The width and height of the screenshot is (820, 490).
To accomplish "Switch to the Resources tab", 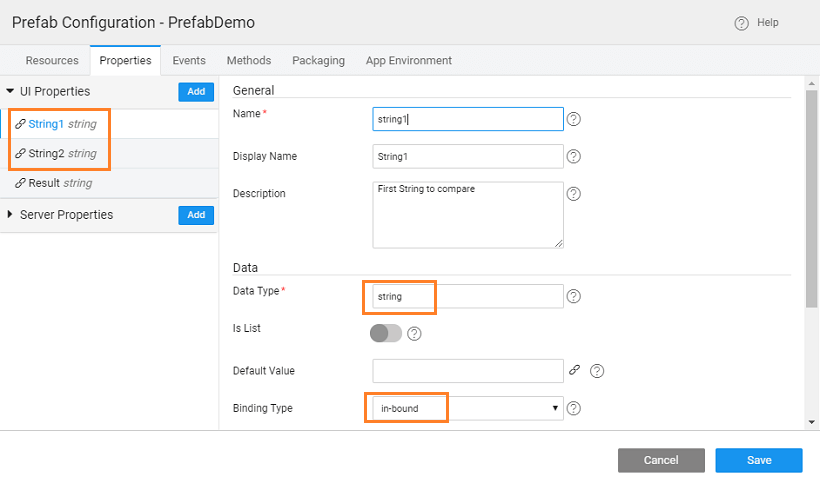I will pyautogui.click(x=52, y=60).
